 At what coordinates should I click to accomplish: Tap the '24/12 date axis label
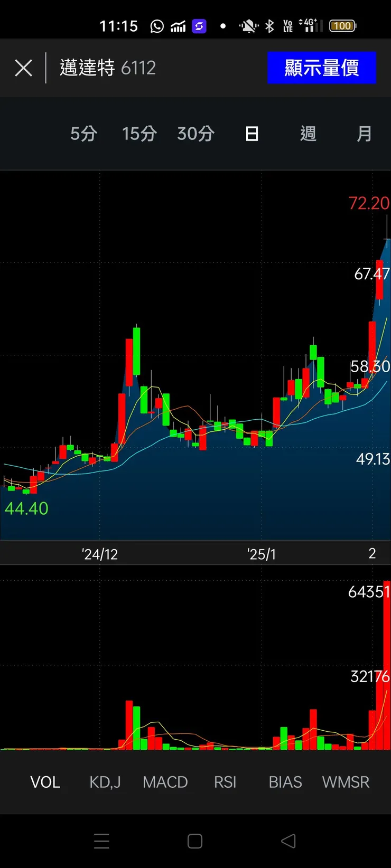click(x=100, y=554)
